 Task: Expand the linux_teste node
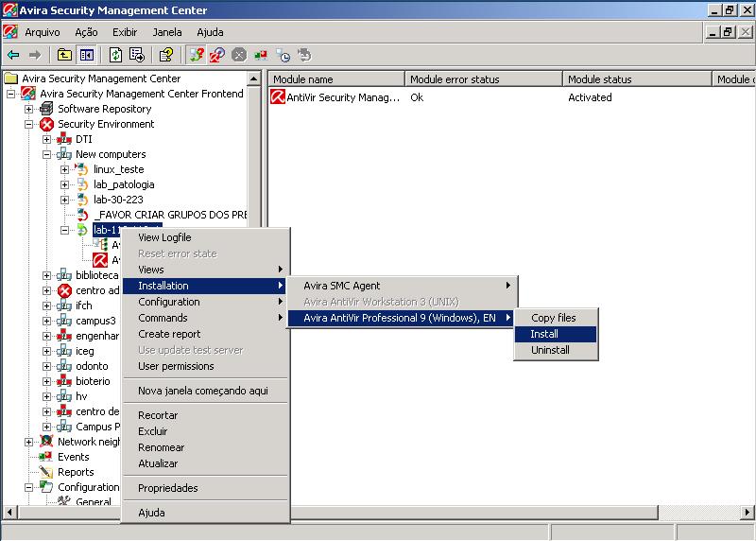coord(64,170)
